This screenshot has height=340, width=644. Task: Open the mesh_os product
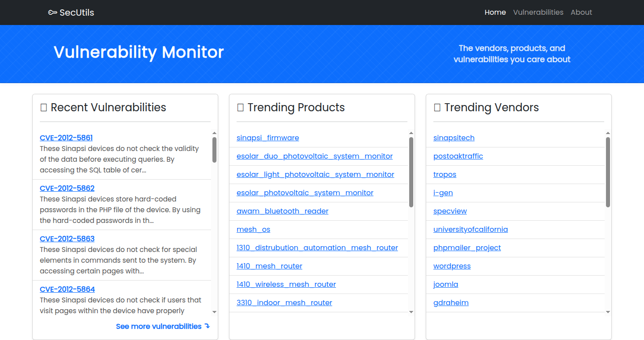coord(254,229)
